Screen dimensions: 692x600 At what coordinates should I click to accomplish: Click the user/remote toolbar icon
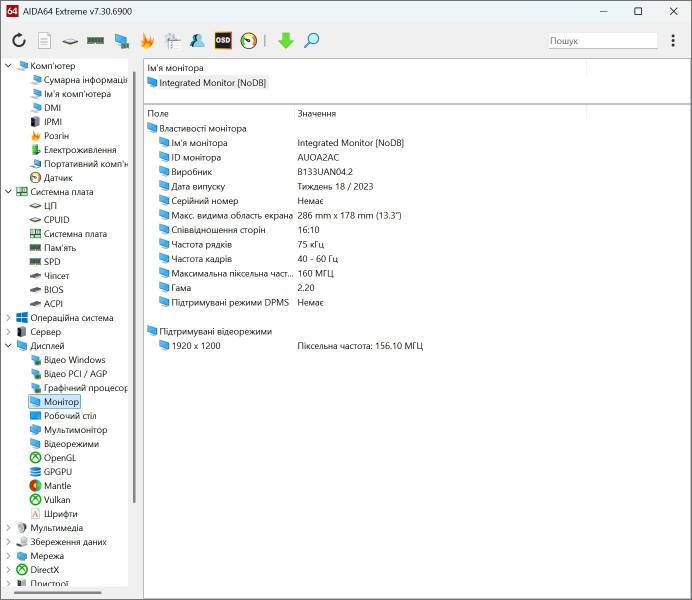click(197, 41)
